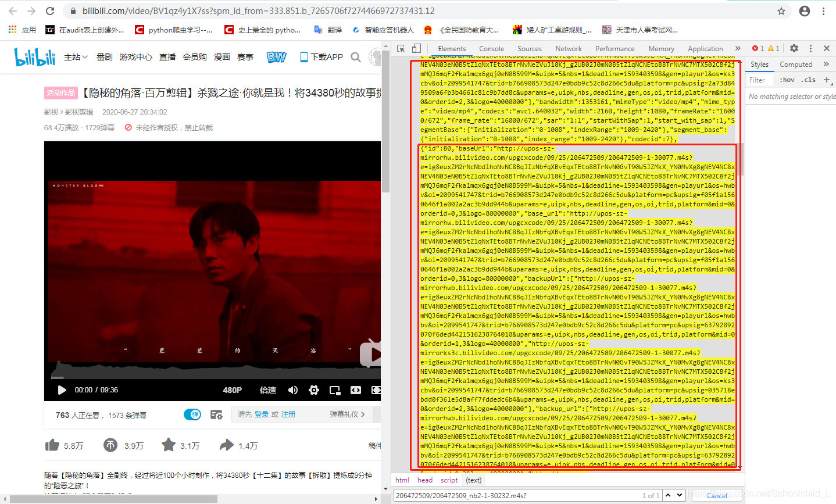This screenshot has width=836, height=504.
Task: Click the page horizontal scrollbar thumb
Action: click(x=113, y=499)
